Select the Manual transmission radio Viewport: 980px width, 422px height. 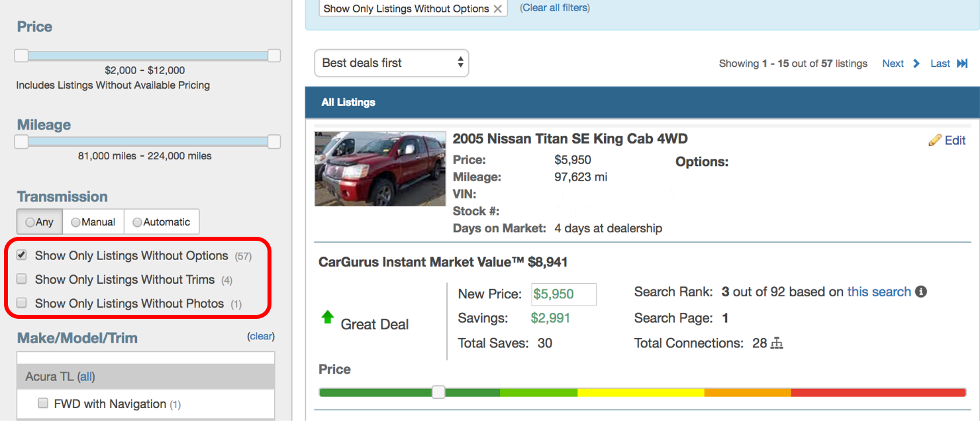pos(75,222)
